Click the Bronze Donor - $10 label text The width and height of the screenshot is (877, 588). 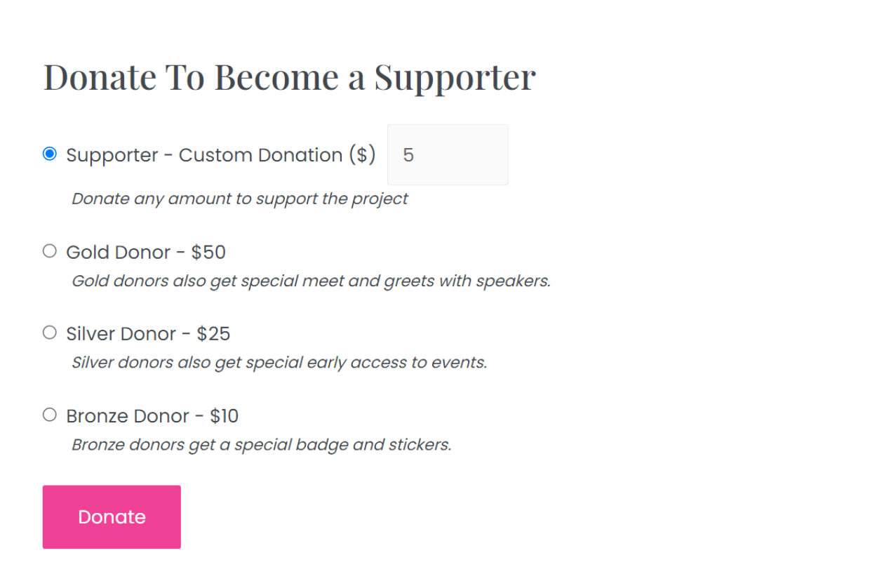pos(152,415)
